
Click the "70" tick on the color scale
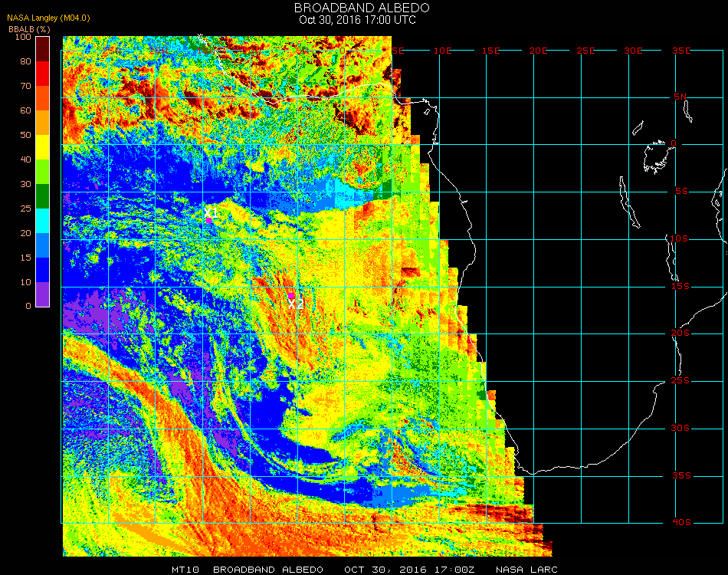(25, 86)
